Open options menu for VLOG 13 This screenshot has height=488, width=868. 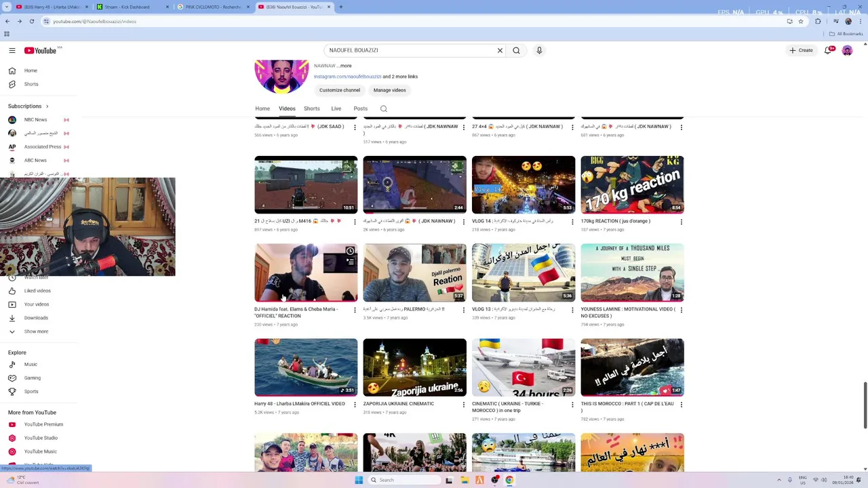(572, 310)
